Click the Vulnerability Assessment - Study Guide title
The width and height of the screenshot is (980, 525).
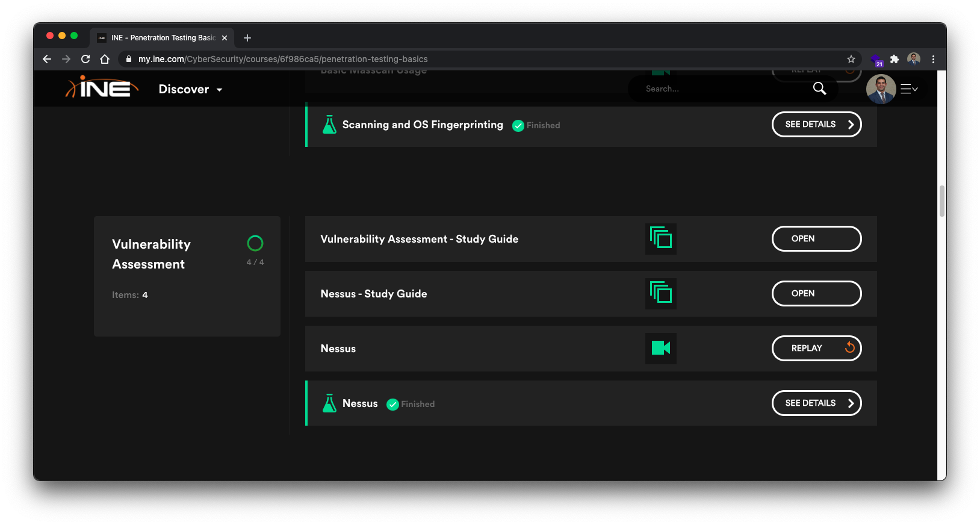tap(419, 239)
